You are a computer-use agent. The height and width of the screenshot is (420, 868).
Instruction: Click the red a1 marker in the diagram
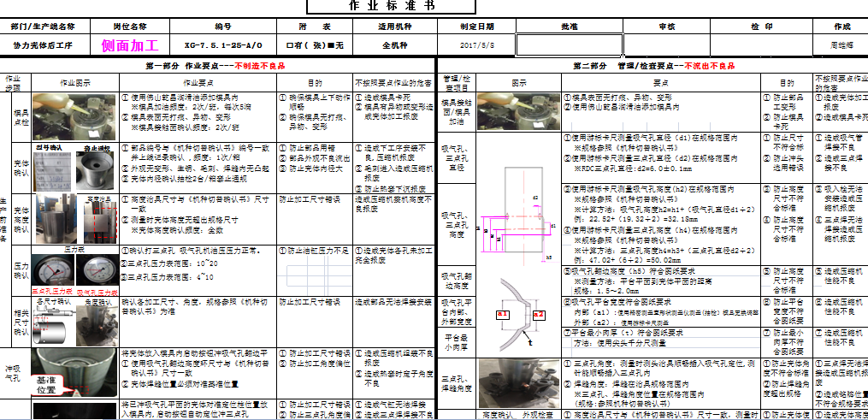click(503, 315)
